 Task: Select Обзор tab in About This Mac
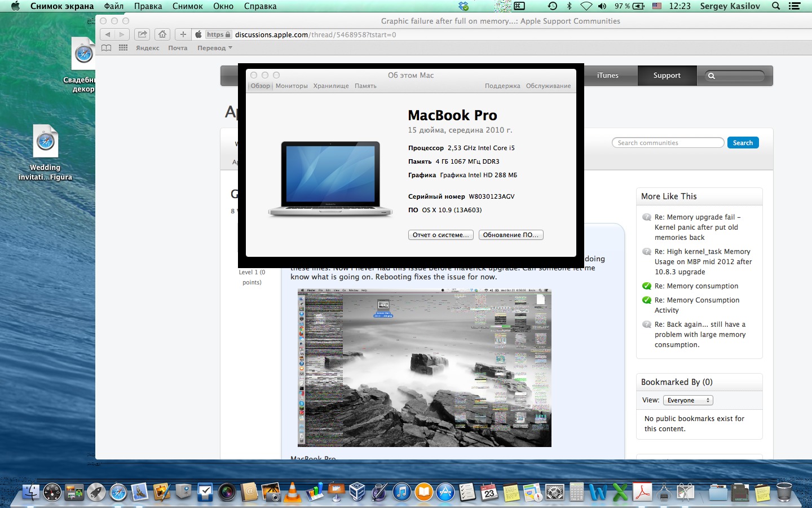click(261, 86)
